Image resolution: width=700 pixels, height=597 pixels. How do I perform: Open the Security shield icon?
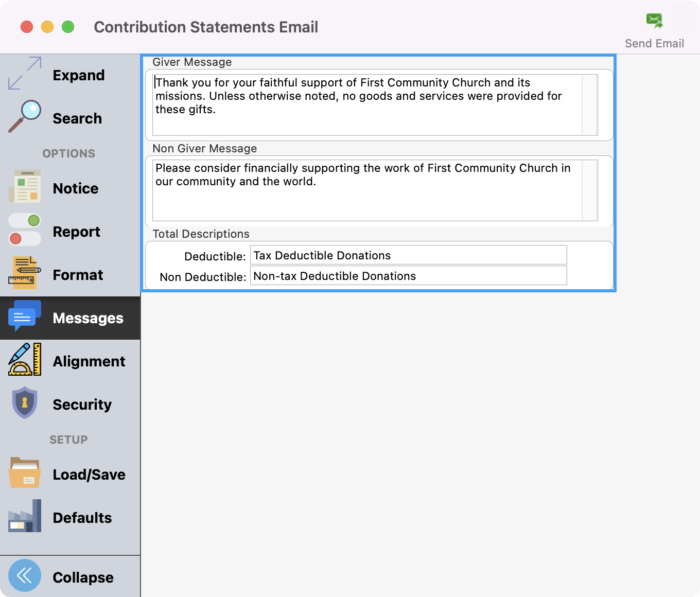click(x=25, y=403)
